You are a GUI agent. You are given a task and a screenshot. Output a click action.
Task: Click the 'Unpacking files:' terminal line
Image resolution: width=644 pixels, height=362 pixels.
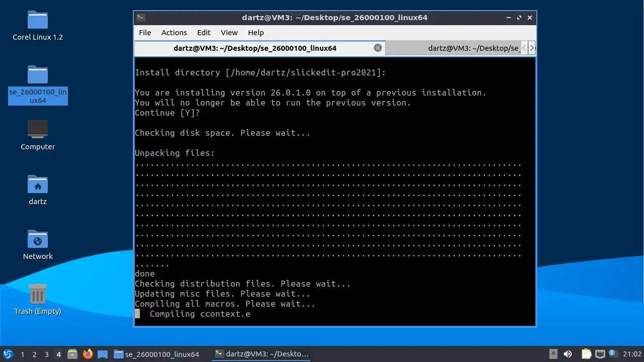(175, 153)
